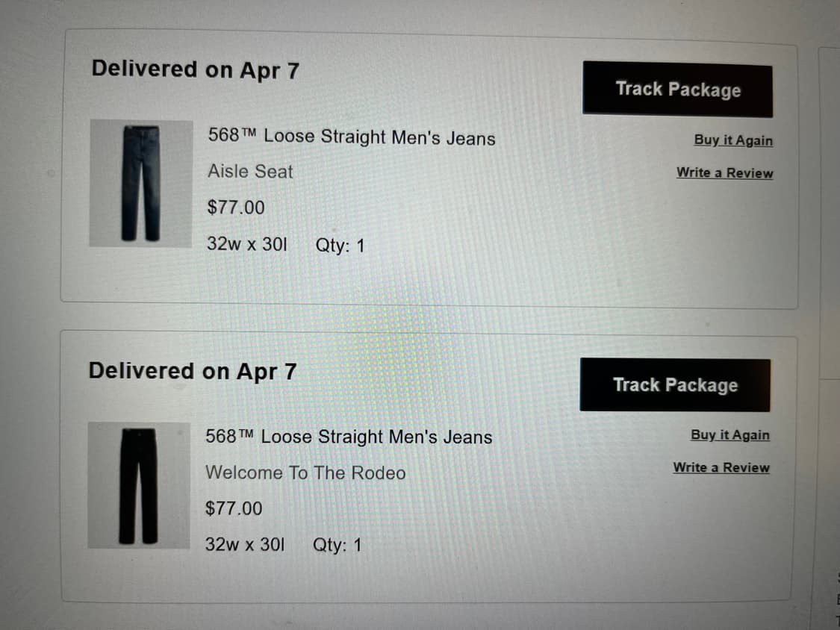Click the 32w x 30l size in the first order
The image size is (840, 630).
pyautogui.click(x=246, y=245)
